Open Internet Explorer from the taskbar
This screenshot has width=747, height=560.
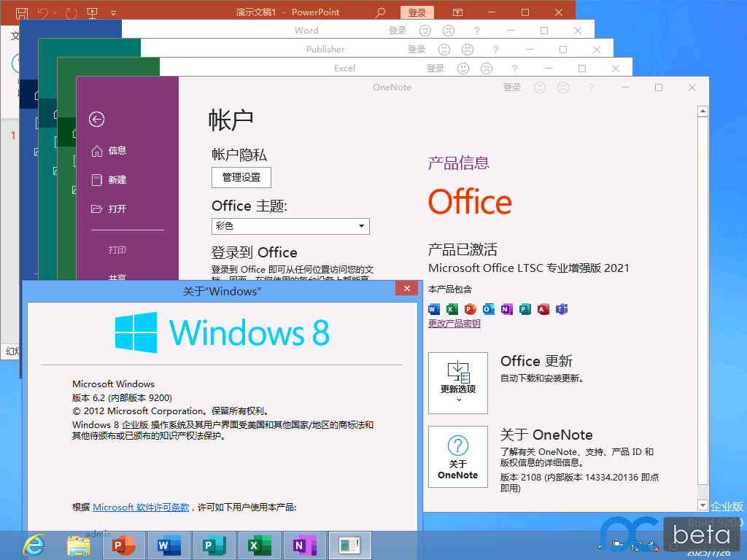tap(34, 545)
